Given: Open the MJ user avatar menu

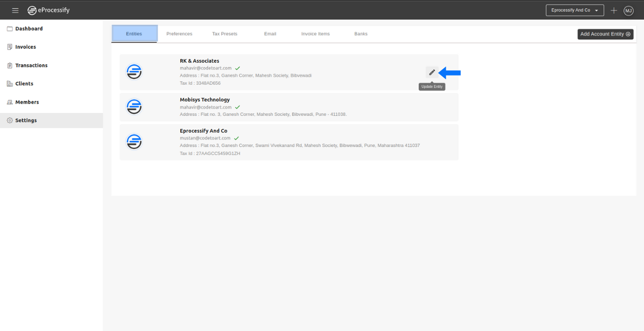Looking at the screenshot, I should 629,10.
